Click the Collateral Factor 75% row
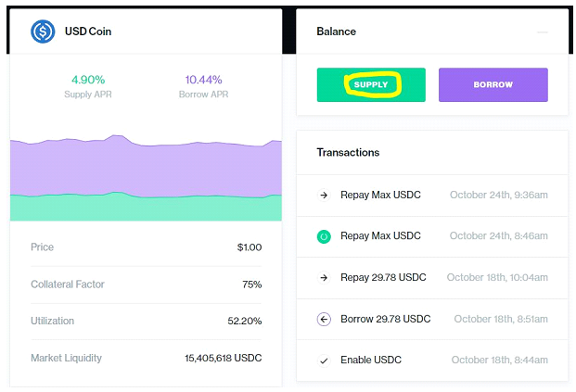The height and width of the screenshot is (392, 576). pyautogui.click(x=146, y=285)
